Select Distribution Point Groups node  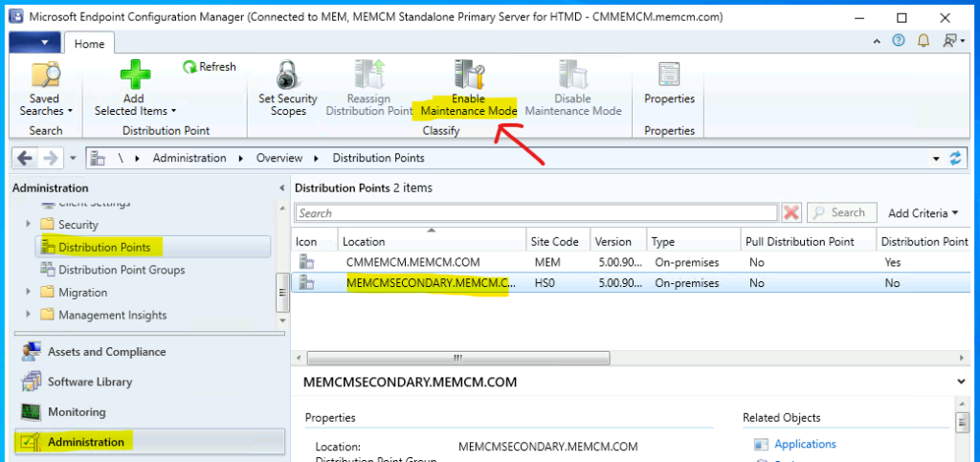pos(122,270)
